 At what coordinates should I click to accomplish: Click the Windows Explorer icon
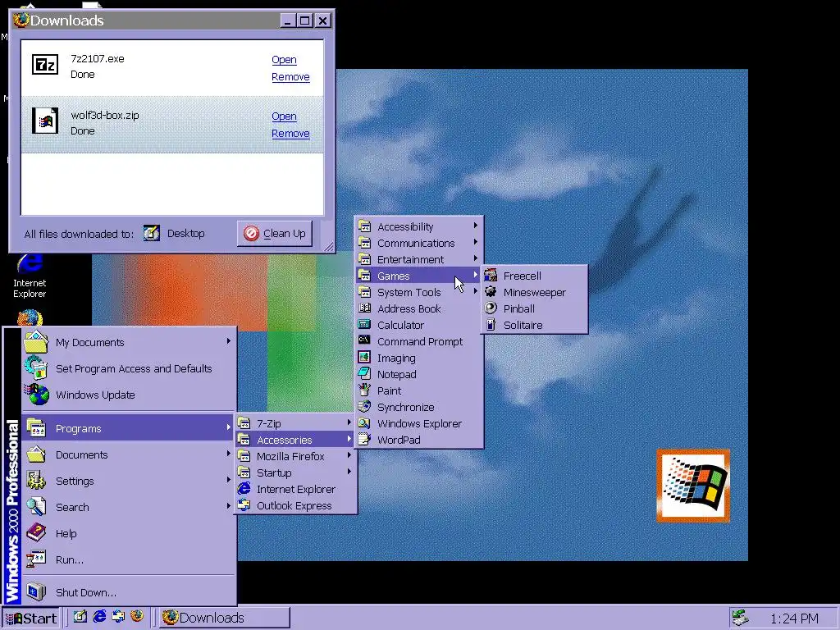click(364, 422)
